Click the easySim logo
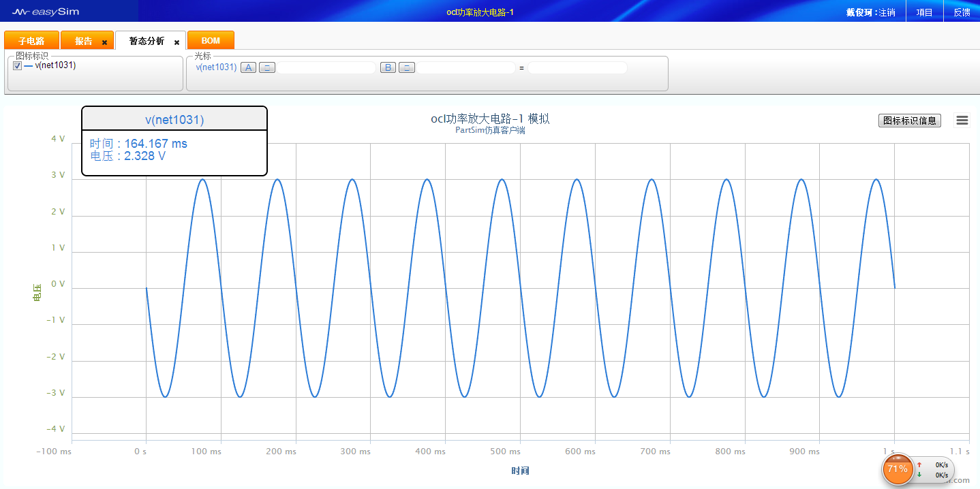The width and height of the screenshot is (980, 489). 46,12
